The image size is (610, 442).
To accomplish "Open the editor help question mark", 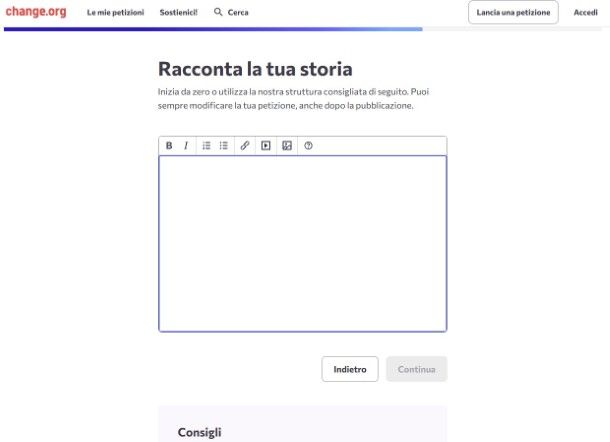I will (x=308, y=146).
